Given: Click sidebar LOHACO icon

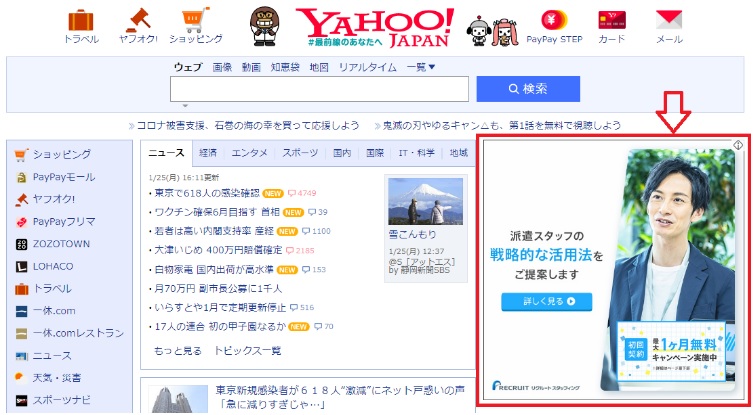Looking at the screenshot, I should click(x=21, y=267).
